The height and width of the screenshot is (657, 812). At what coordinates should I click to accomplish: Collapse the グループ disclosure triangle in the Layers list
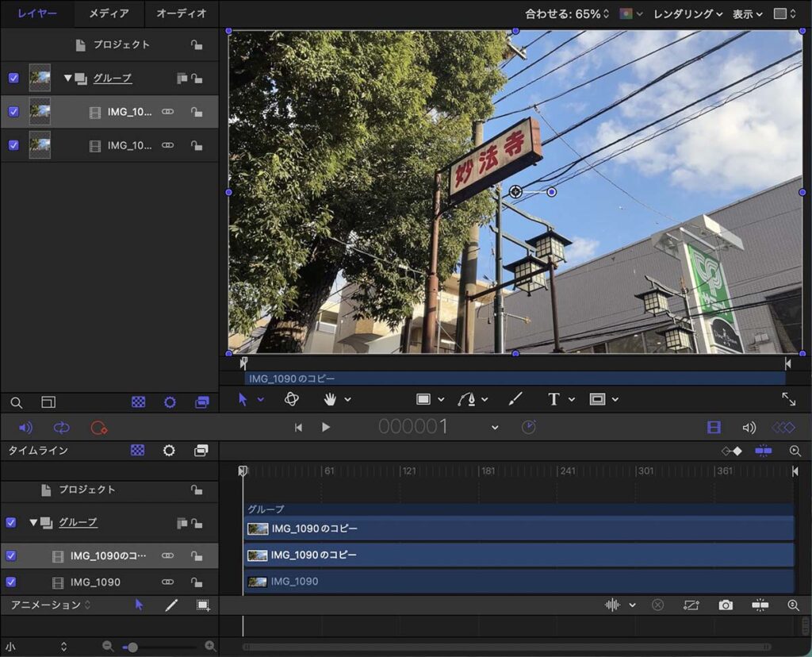[68, 78]
